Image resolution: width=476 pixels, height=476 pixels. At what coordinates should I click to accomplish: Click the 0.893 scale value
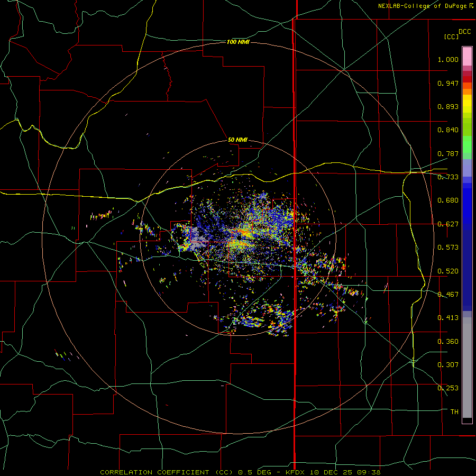point(448,106)
